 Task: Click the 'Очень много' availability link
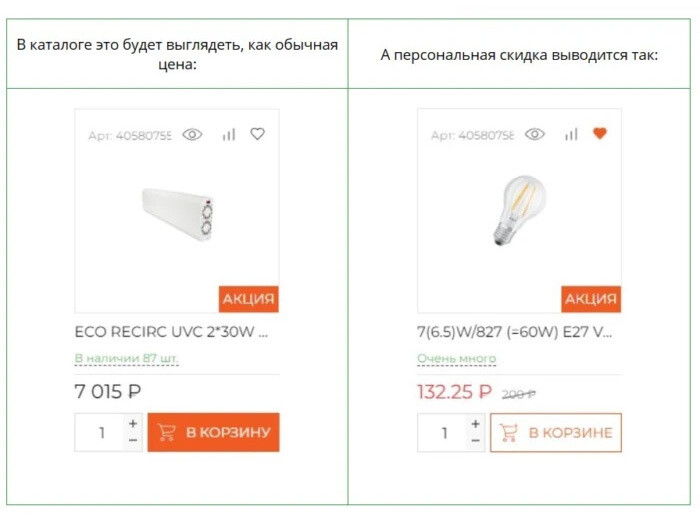coord(456,358)
